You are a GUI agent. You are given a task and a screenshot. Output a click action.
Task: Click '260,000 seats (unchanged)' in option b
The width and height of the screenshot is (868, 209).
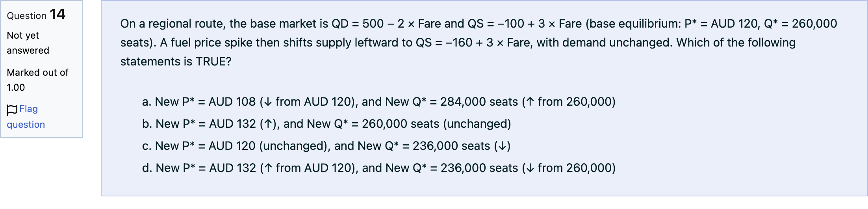436,124
